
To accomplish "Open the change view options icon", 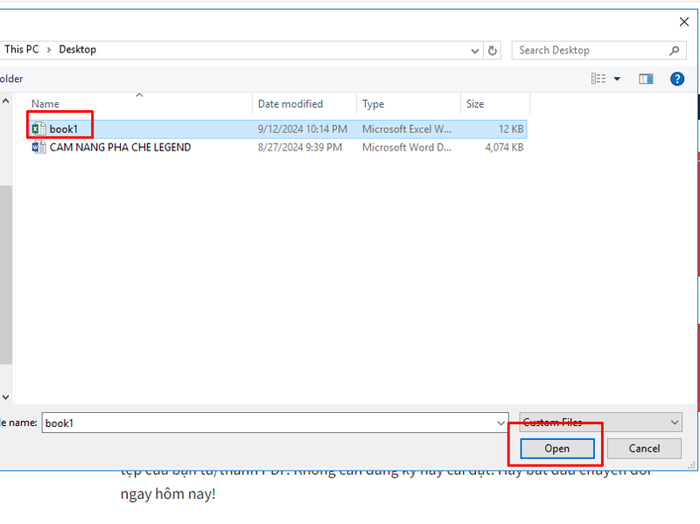I will tap(598, 79).
